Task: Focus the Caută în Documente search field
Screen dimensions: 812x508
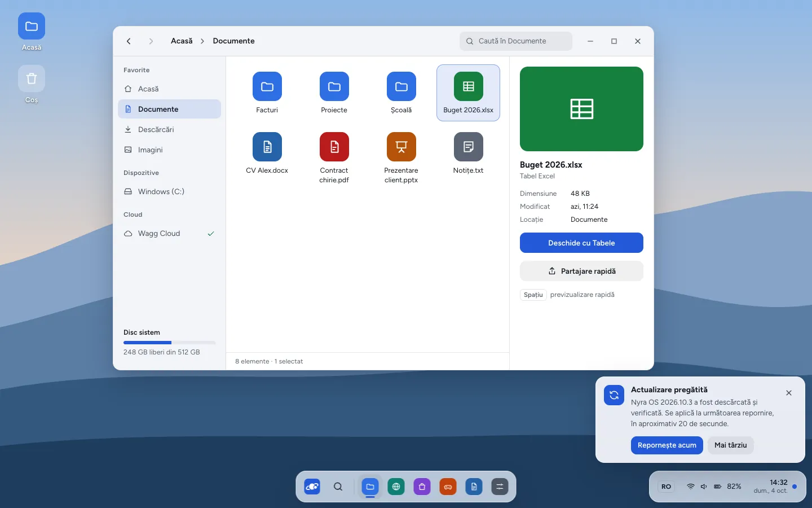Action: [x=516, y=41]
